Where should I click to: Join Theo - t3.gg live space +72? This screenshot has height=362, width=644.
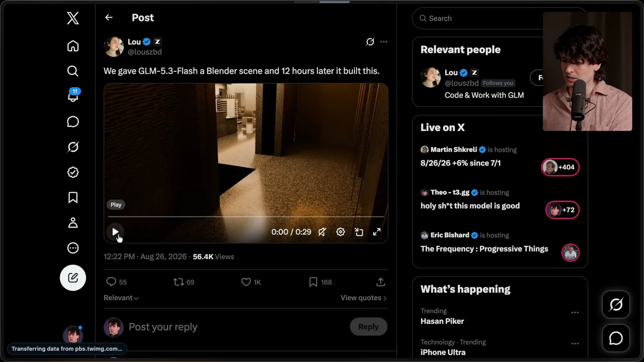point(562,210)
